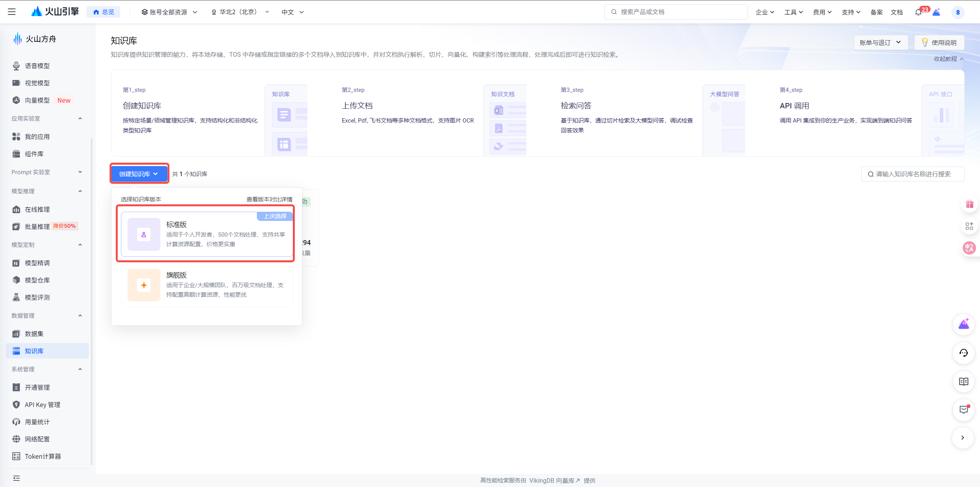This screenshot has width=980, height=487.
Task: Open the documentation book icon
Action: 964,381
